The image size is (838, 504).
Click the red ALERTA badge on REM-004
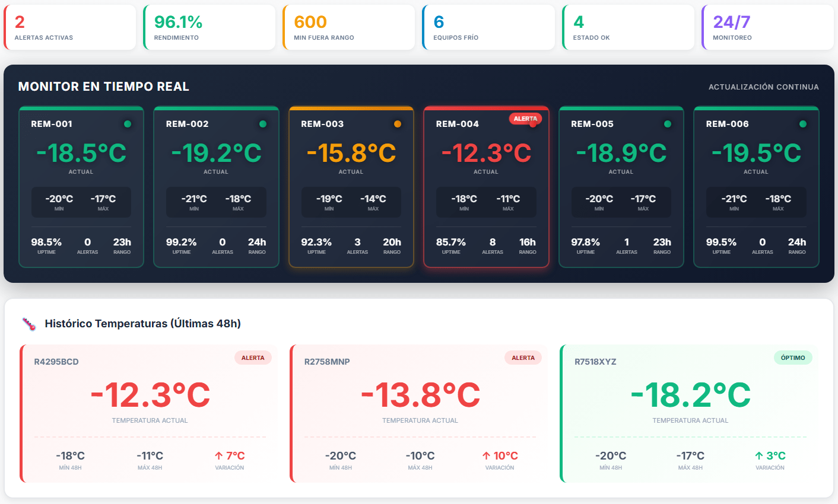525,119
